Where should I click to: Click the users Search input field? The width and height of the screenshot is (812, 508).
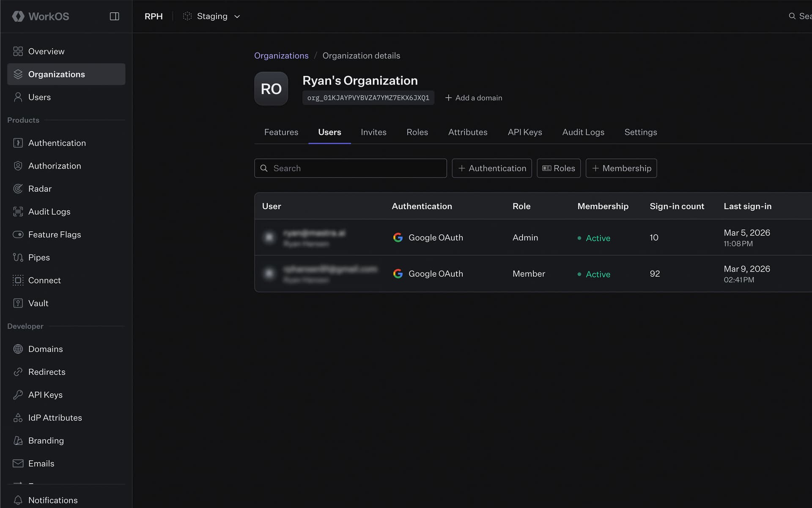pos(350,168)
